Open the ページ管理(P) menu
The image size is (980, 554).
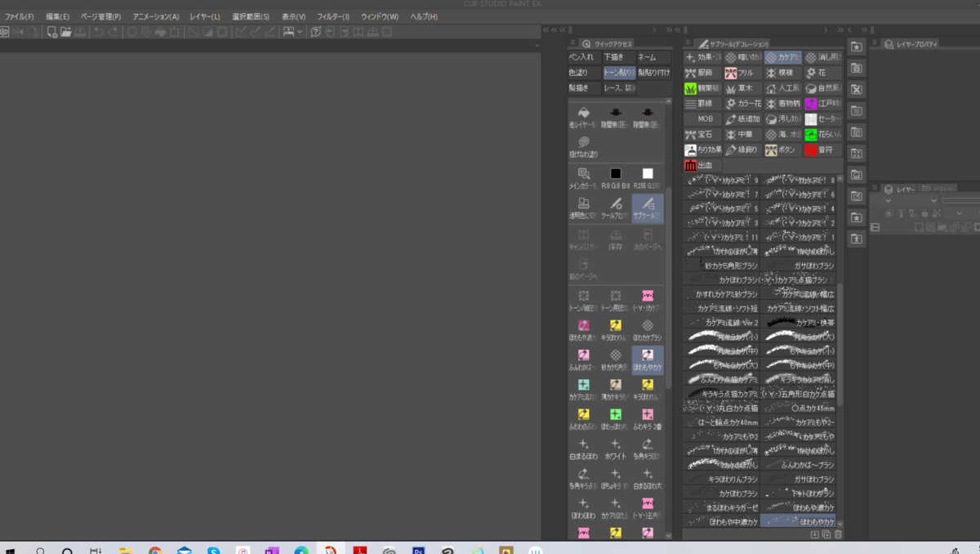100,17
